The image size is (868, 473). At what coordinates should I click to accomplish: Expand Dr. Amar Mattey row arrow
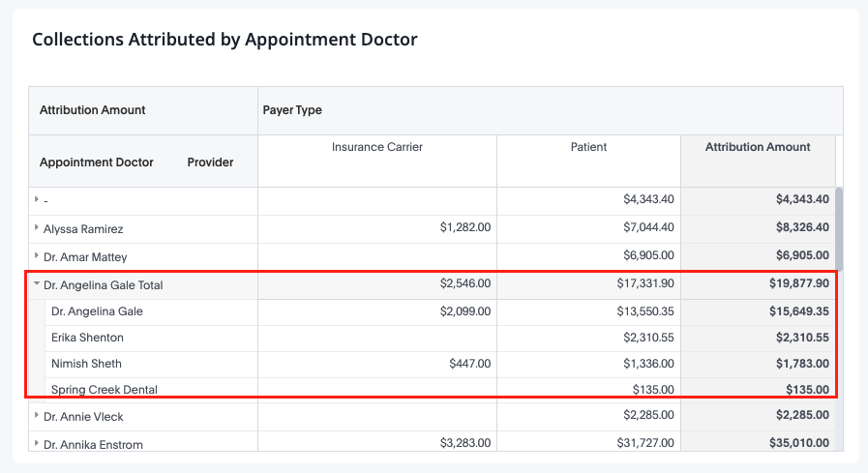click(37, 255)
